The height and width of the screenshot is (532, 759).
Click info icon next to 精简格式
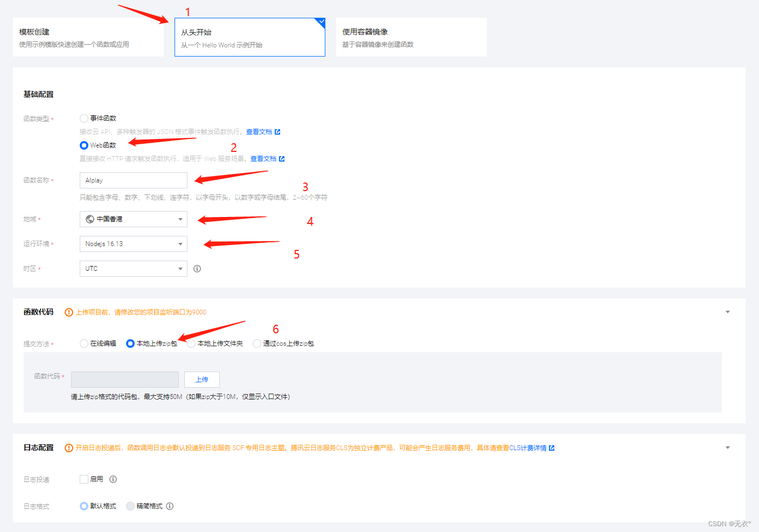click(x=170, y=506)
